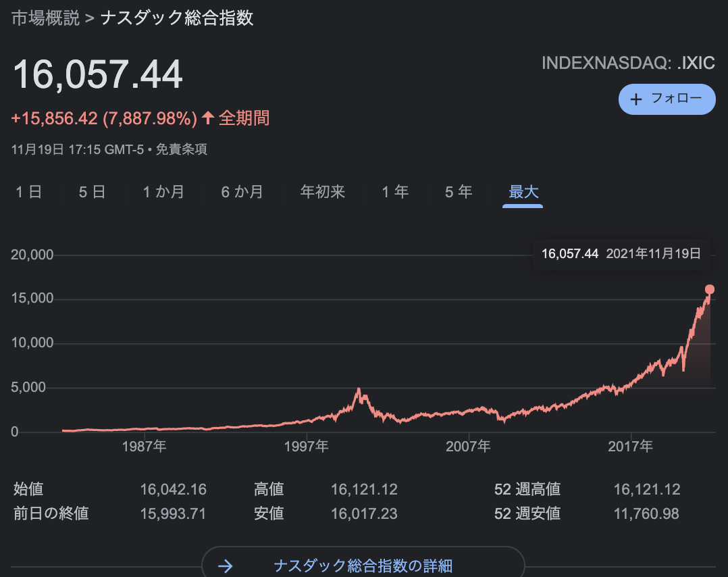Switch to the 6 か月 range tab
The width and height of the screenshot is (728, 577).
(242, 192)
